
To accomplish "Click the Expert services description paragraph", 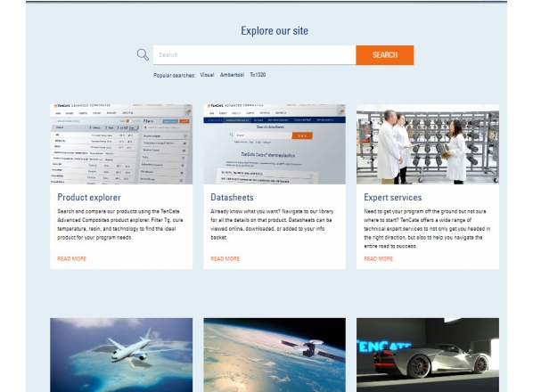I will pos(427,229).
